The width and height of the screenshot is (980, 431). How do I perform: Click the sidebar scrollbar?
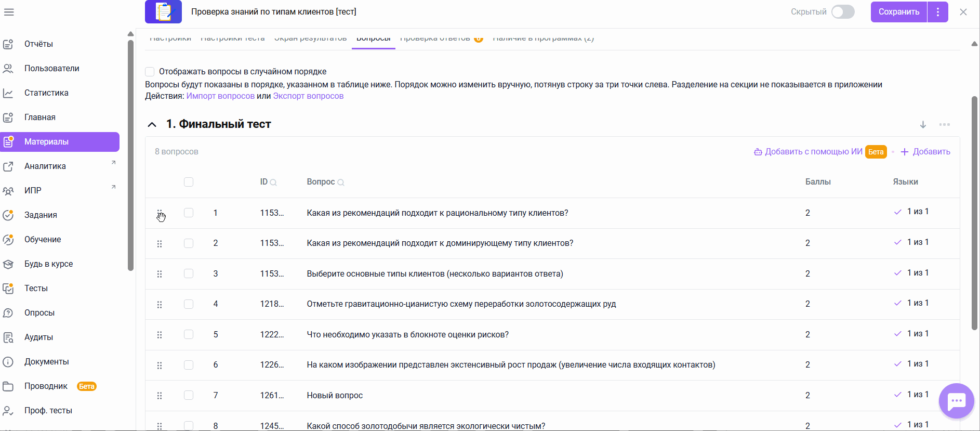coord(130,155)
